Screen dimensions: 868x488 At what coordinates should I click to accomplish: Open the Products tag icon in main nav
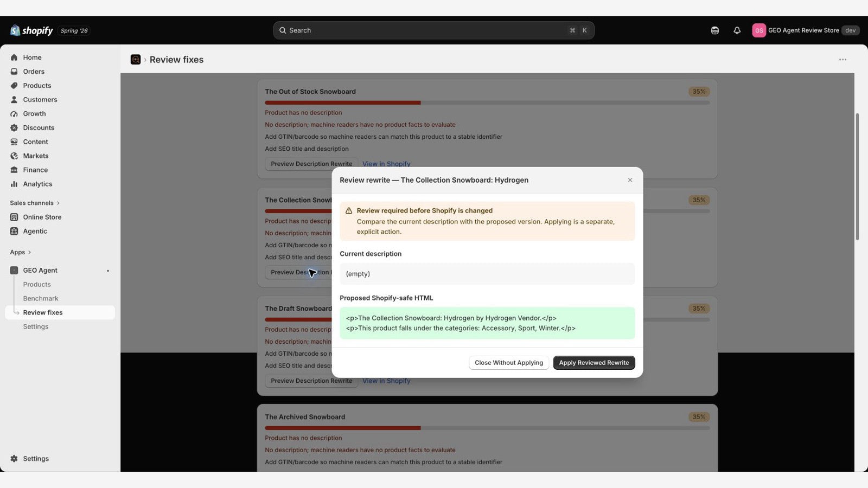pyautogui.click(x=14, y=86)
